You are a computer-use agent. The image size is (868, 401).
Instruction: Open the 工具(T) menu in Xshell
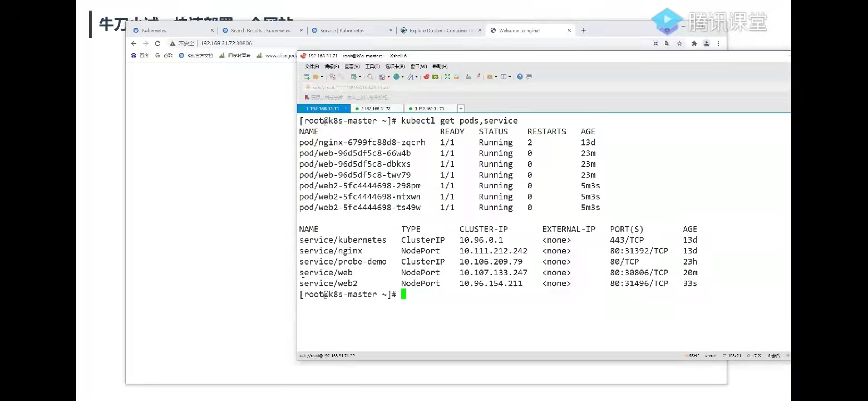tap(373, 66)
